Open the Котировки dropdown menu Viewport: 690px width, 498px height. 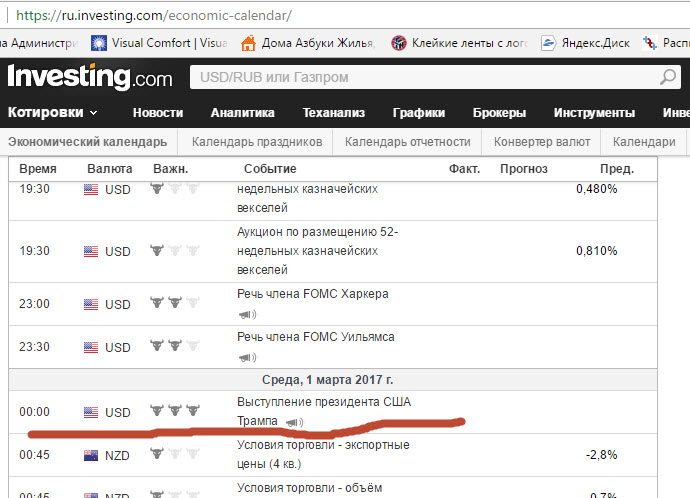(52, 113)
